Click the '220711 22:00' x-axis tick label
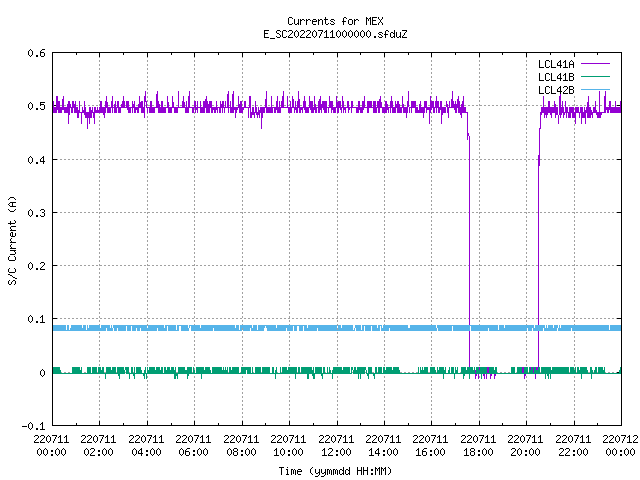 (573, 446)
